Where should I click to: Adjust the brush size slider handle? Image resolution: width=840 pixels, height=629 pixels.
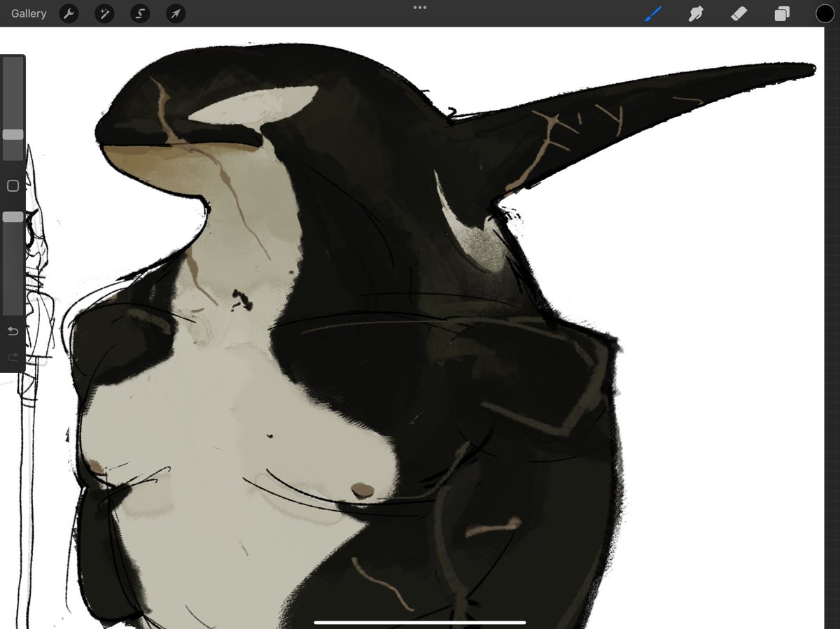[13, 134]
